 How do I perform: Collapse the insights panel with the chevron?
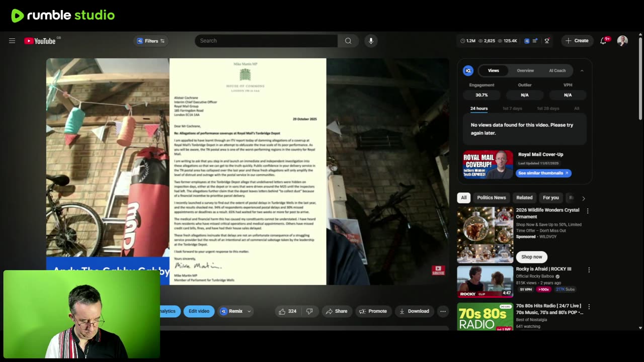tap(582, 70)
